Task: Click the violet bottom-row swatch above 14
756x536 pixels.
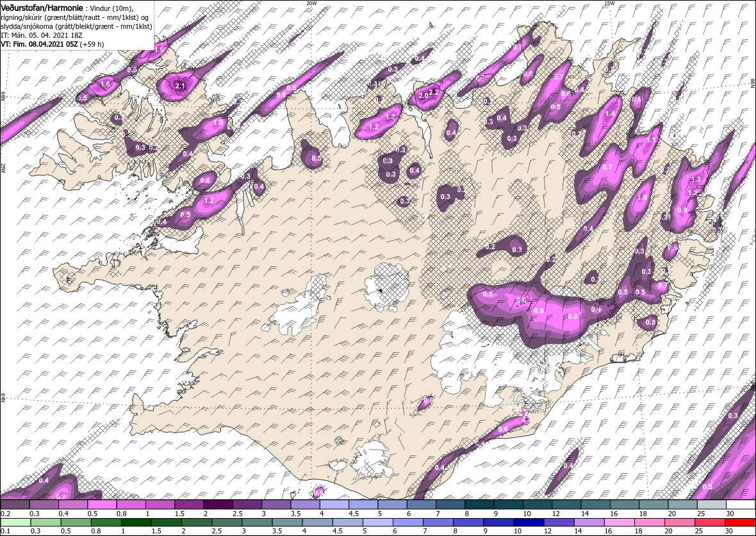Action: point(589,523)
